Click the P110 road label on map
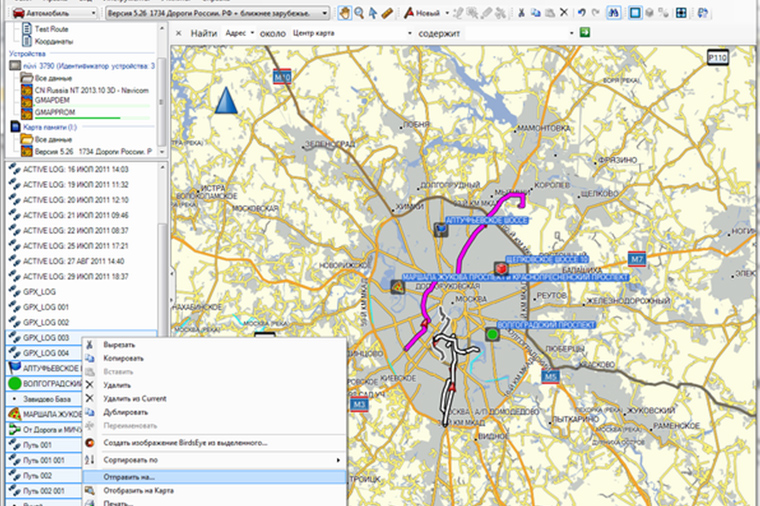Screen dimensions: 760x506 point(717,58)
